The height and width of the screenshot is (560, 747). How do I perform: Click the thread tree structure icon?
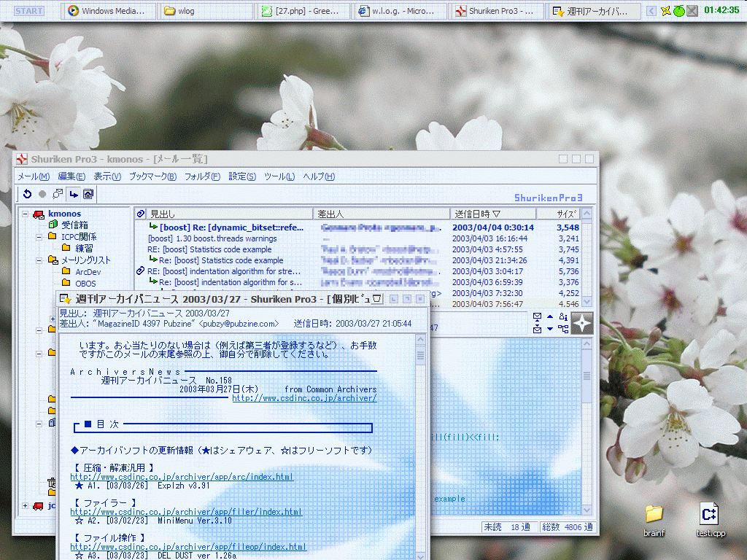coord(563,329)
